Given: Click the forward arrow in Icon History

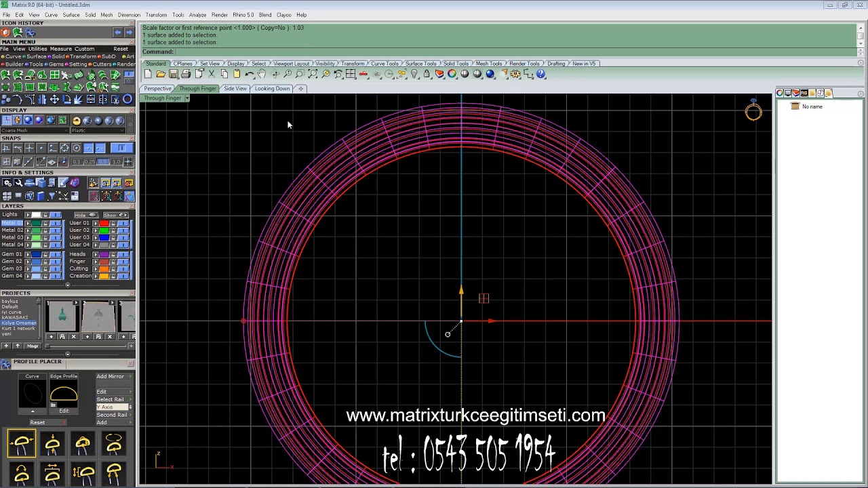Looking at the screenshot, I should [129, 32].
